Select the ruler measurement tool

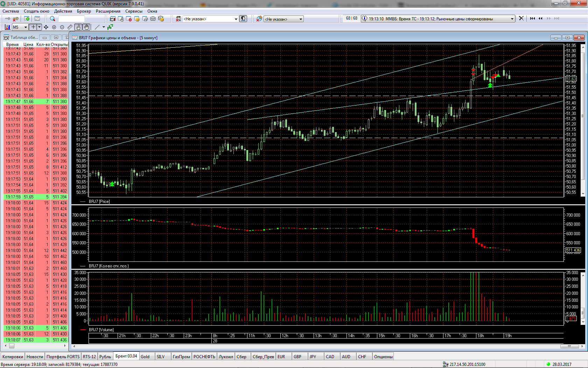(70, 27)
